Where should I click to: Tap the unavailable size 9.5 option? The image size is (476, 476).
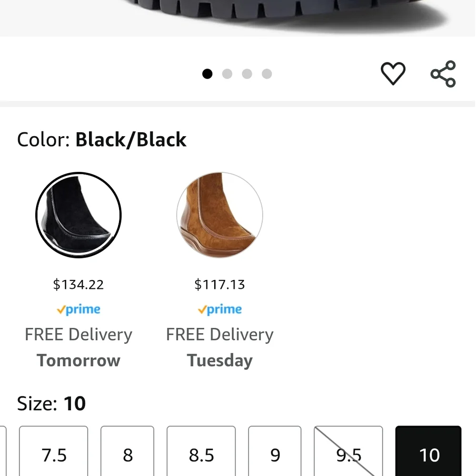point(348,455)
